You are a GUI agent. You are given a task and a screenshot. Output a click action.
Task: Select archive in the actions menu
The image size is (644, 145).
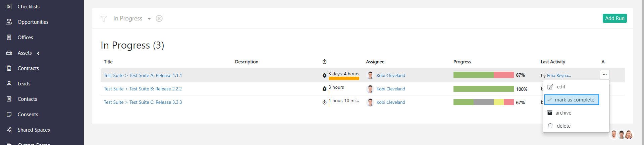click(563, 113)
